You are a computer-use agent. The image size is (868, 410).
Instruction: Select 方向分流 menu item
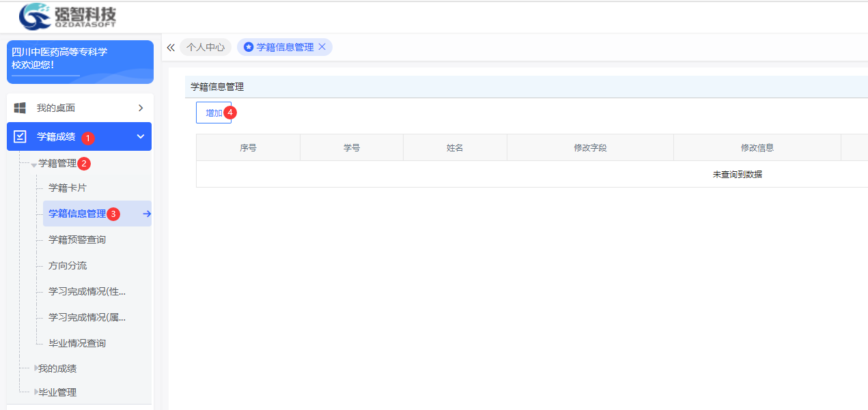click(x=68, y=265)
